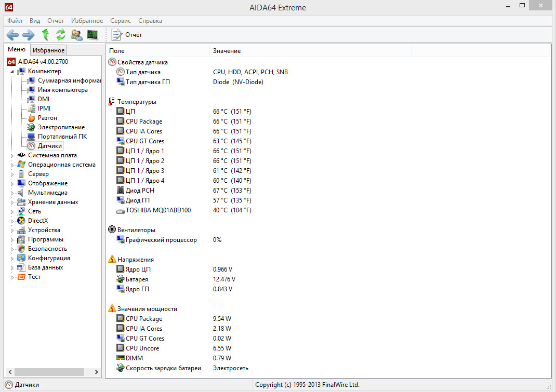Expand the DirectX tree node

(12, 221)
